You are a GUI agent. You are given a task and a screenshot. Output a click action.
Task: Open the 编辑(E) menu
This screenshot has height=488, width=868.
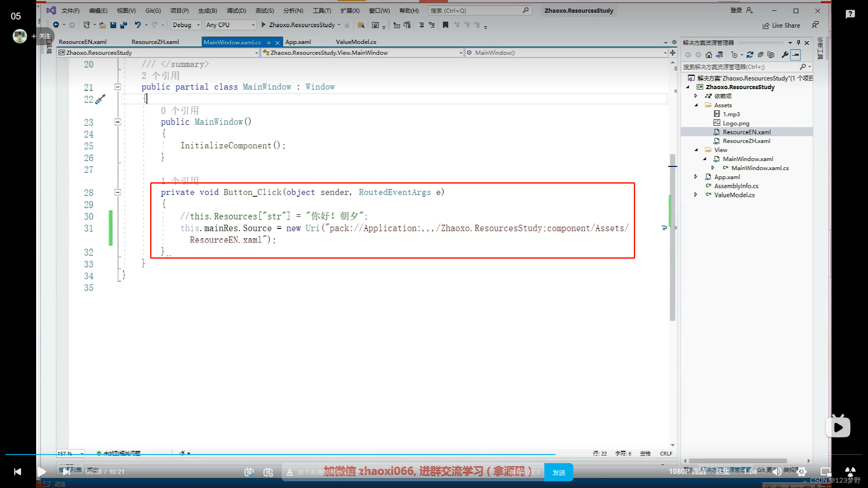pos(98,10)
